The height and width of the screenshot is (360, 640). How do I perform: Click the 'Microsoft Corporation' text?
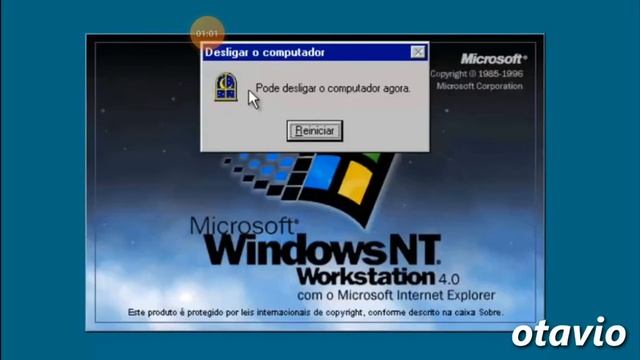[x=479, y=86]
